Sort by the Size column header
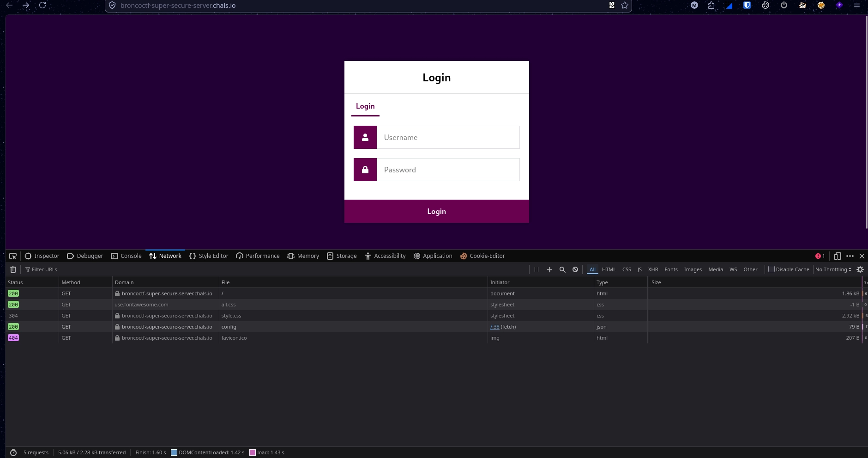Viewport: 868px width, 458px height. click(x=755, y=282)
